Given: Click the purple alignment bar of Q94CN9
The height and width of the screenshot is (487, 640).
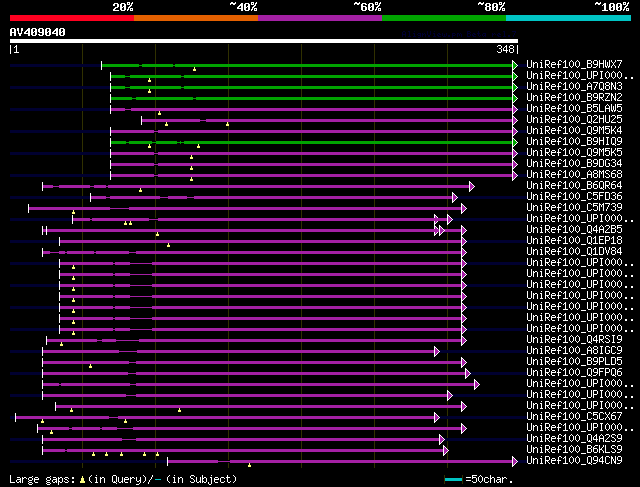Looking at the screenshot, I should pos(340,462).
